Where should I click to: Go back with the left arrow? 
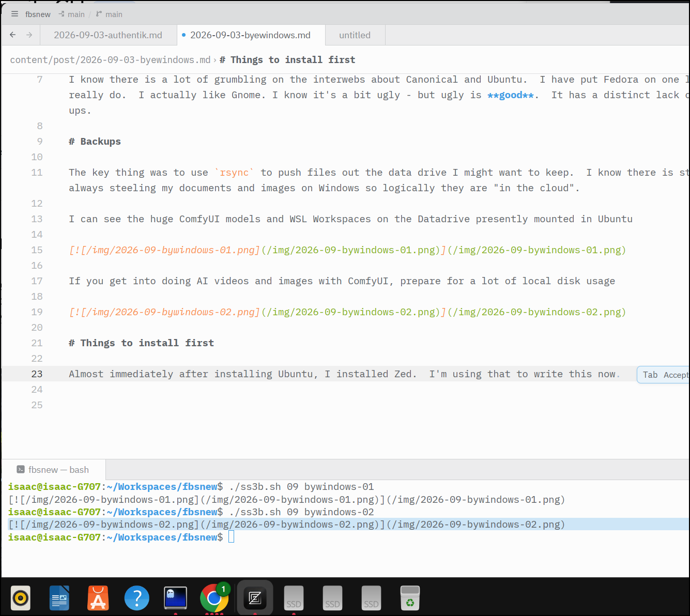point(13,35)
